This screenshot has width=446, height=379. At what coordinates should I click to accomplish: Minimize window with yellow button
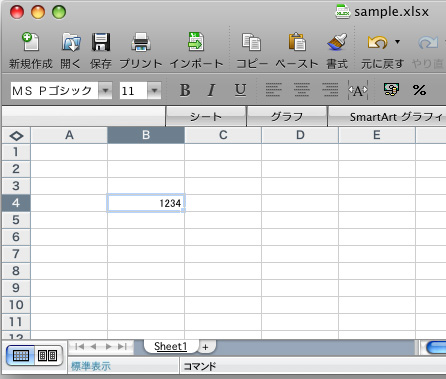point(38,12)
